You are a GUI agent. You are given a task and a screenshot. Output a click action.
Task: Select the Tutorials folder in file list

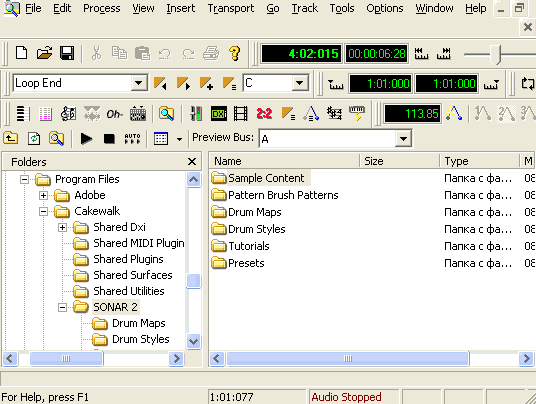click(249, 246)
